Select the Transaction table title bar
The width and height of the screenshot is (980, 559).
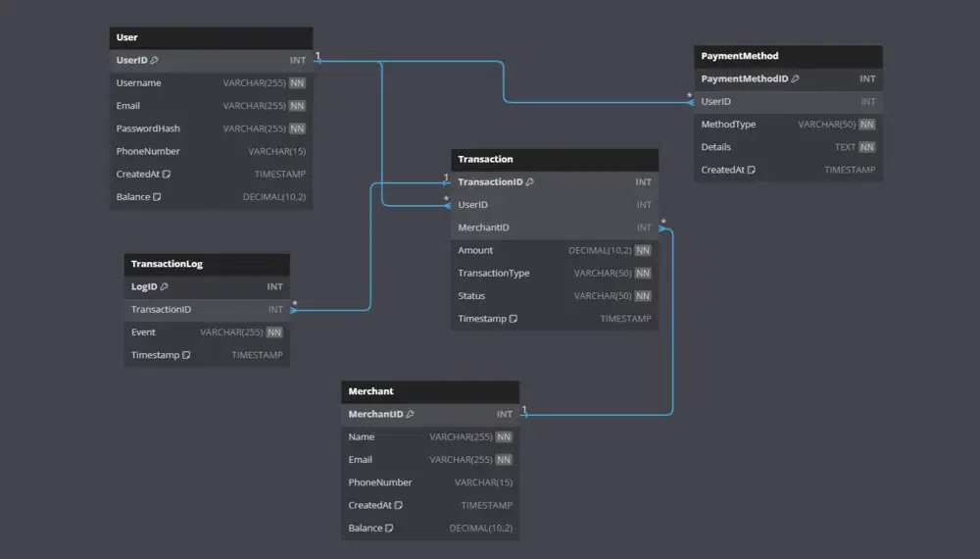(x=554, y=159)
